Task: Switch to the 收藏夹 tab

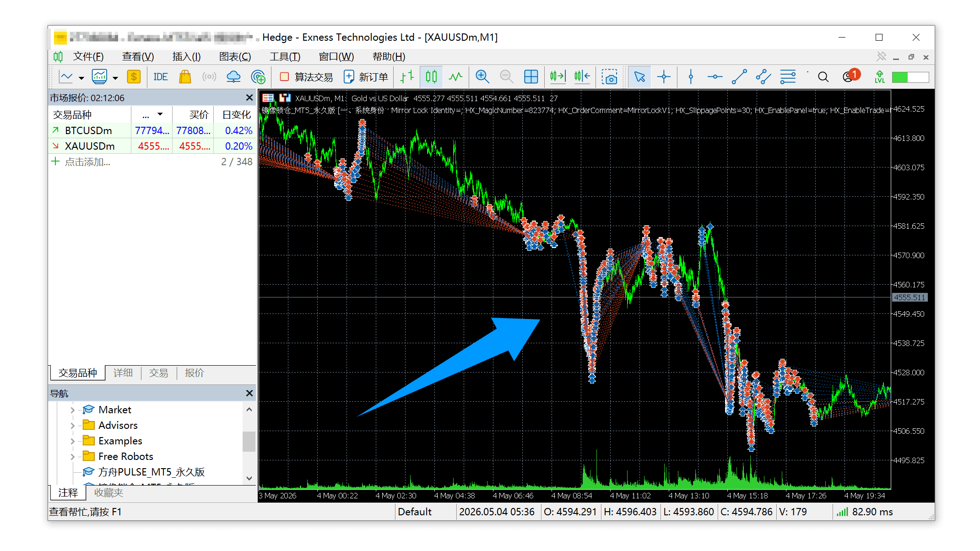Action: click(108, 493)
